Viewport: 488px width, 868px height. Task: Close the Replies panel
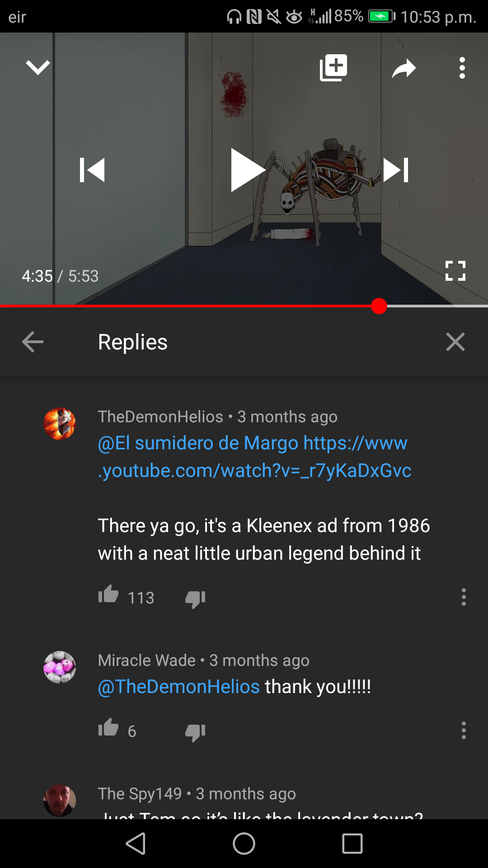[455, 342]
